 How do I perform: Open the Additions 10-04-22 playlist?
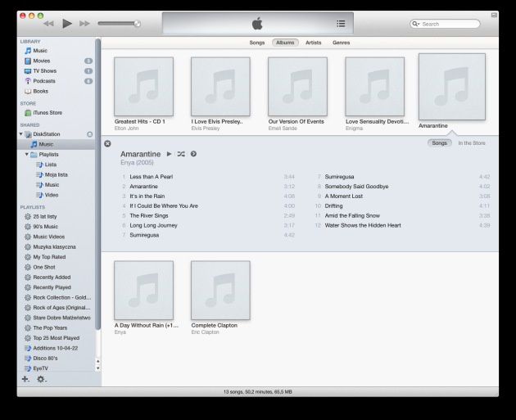click(56, 348)
